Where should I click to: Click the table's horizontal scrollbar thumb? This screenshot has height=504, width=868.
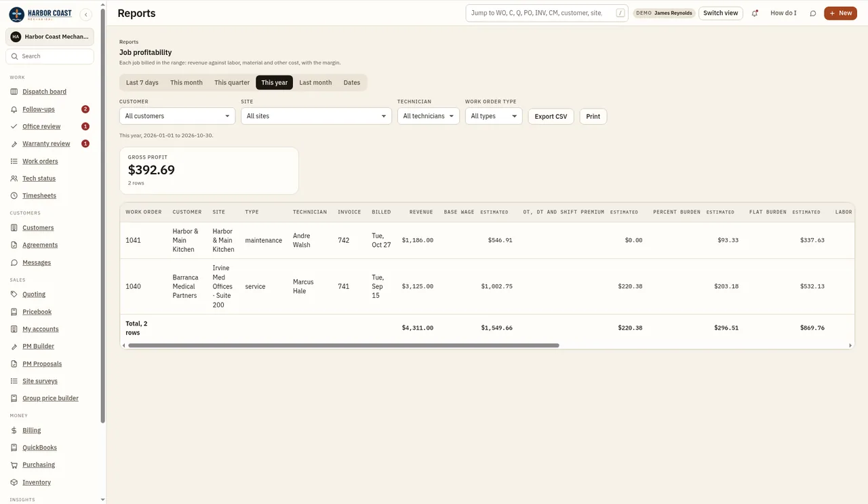pyautogui.click(x=344, y=345)
